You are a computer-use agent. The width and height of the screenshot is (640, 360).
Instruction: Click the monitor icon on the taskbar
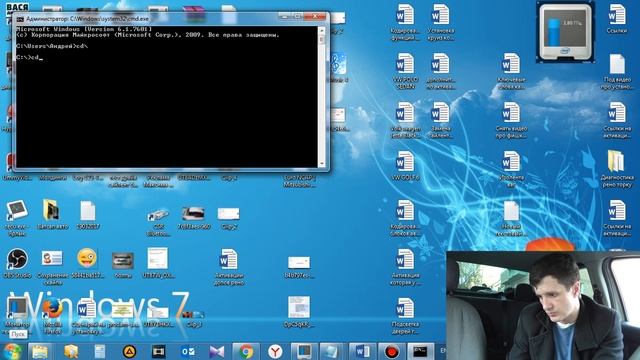pyautogui.click(x=304, y=351)
